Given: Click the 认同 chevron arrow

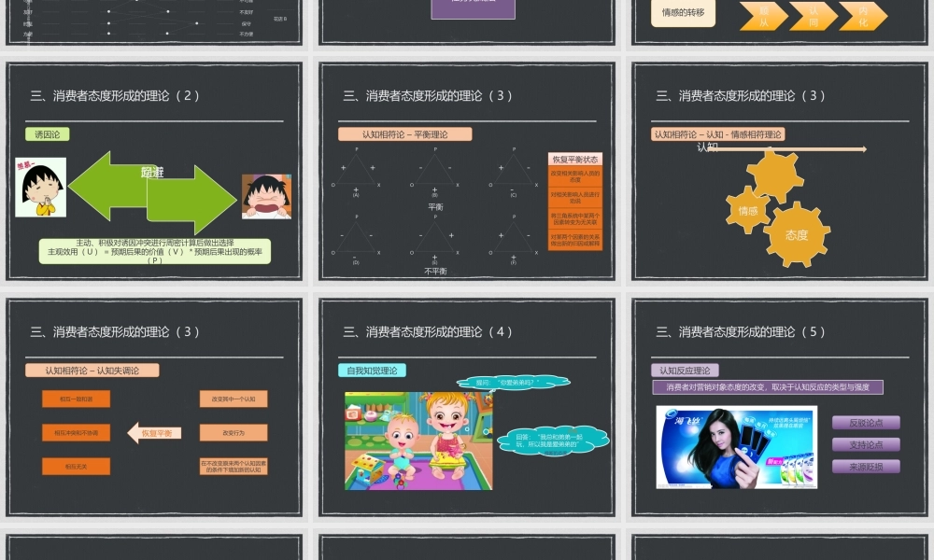Looking at the screenshot, I should (x=812, y=15).
